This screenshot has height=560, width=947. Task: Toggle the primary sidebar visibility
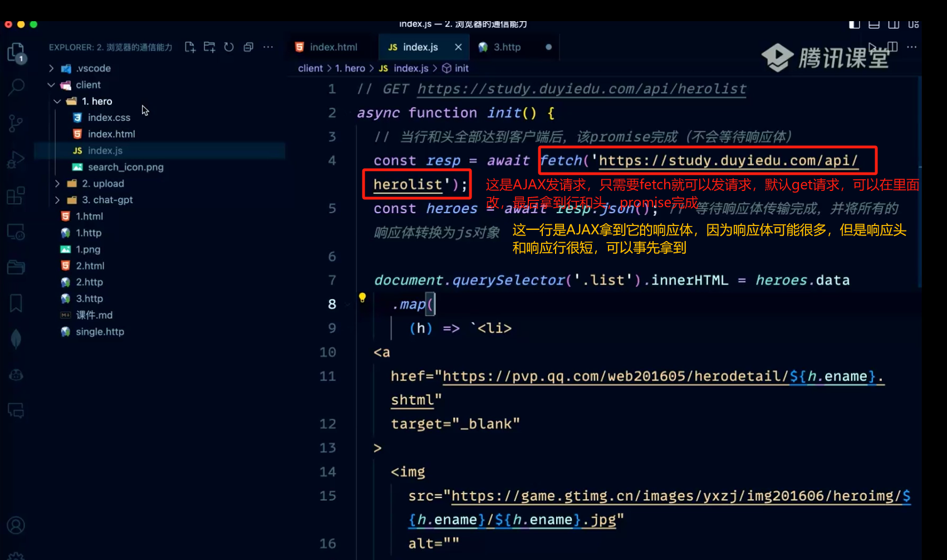pos(854,24)
